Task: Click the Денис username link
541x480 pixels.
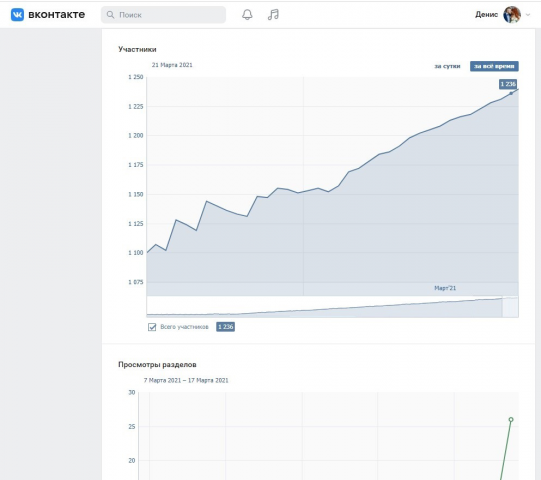Action: click(486, 14)
